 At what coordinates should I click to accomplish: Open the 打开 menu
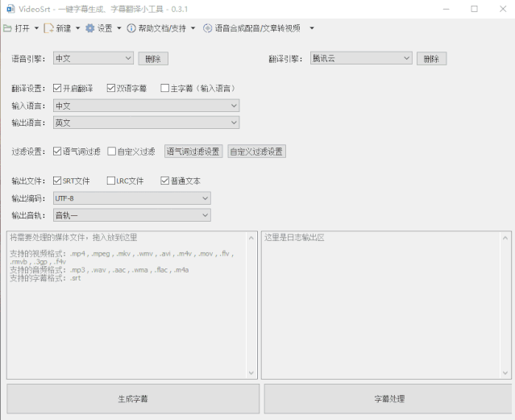tap(22, 28)
